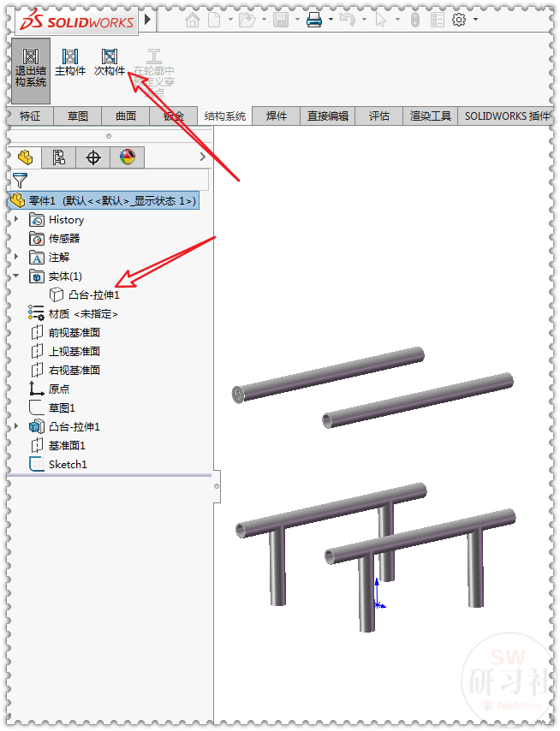Show more manager tabs with right chevron
560x731 pixels.
[x=202, y=157]
